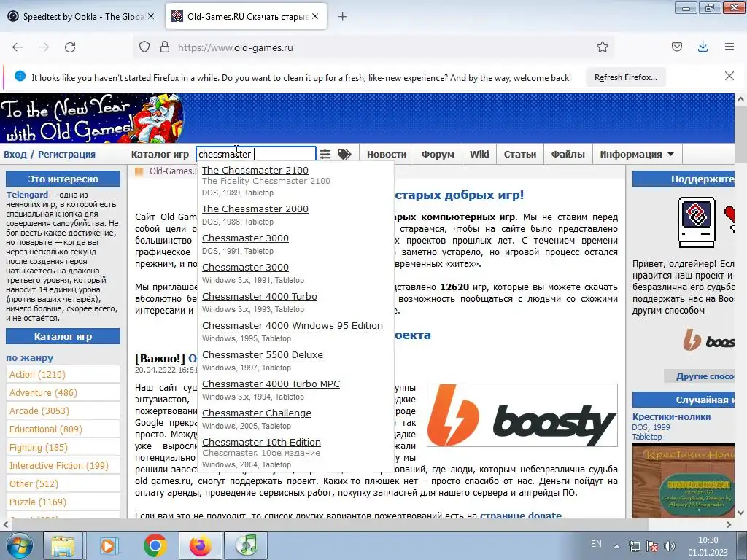Close the Speedtest by Ookla tab
The width and height of the screenshot is (747, 560).
tap(151, 16)
